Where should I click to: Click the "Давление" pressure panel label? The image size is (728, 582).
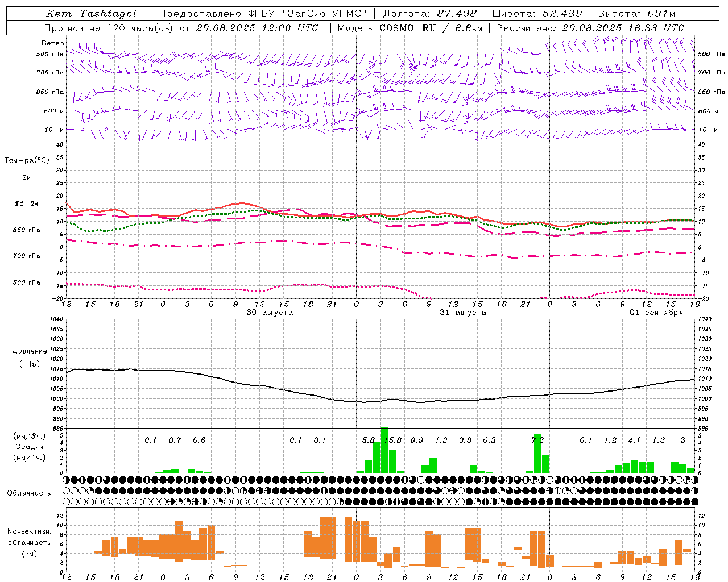tap(30, 351)
